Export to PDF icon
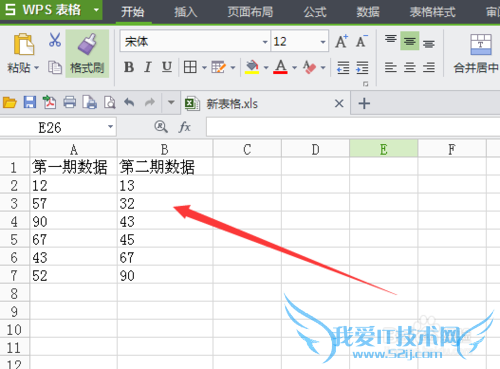The width and height of the screenshot is (500, 369). click(49, 103)
